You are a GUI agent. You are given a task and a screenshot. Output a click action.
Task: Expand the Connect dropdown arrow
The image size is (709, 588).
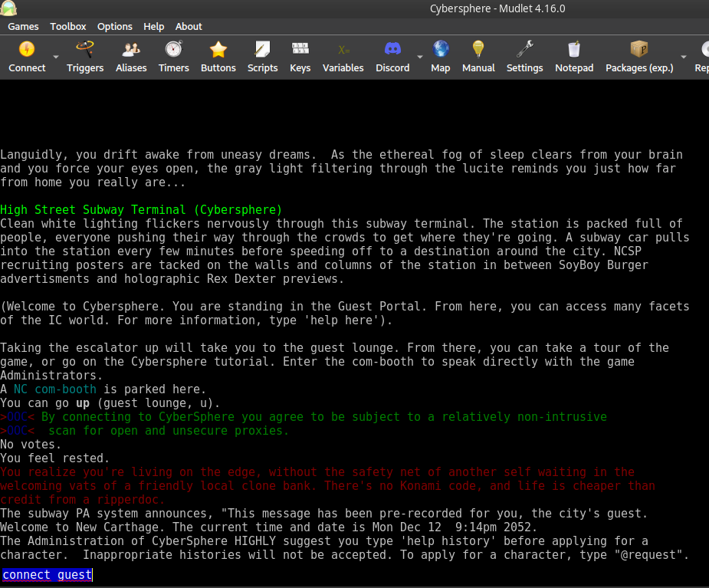54,58
